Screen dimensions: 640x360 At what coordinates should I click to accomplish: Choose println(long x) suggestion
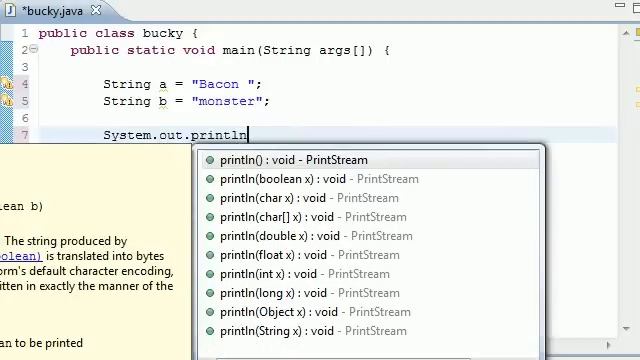[x=371, y=293]
